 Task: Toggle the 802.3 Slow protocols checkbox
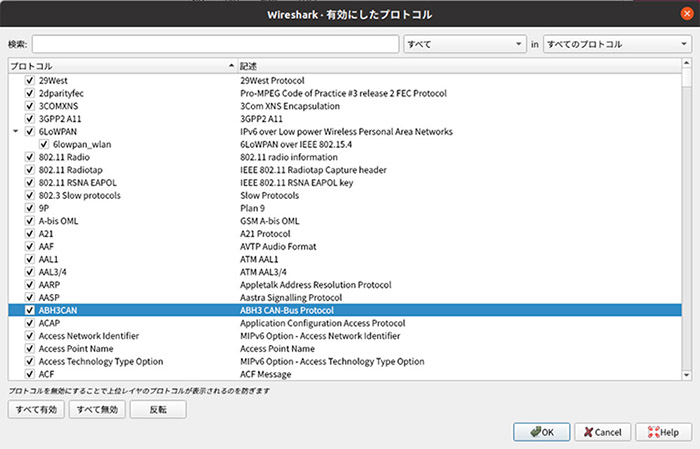click(29, 195)
